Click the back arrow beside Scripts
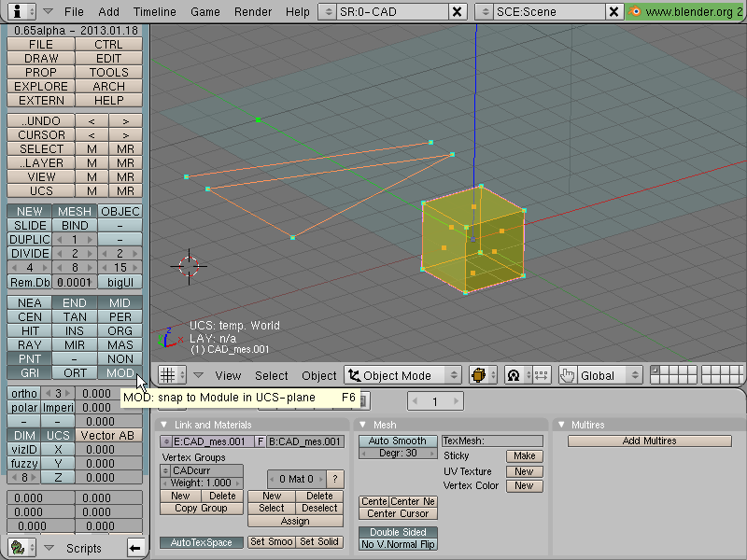 (135, 548)
